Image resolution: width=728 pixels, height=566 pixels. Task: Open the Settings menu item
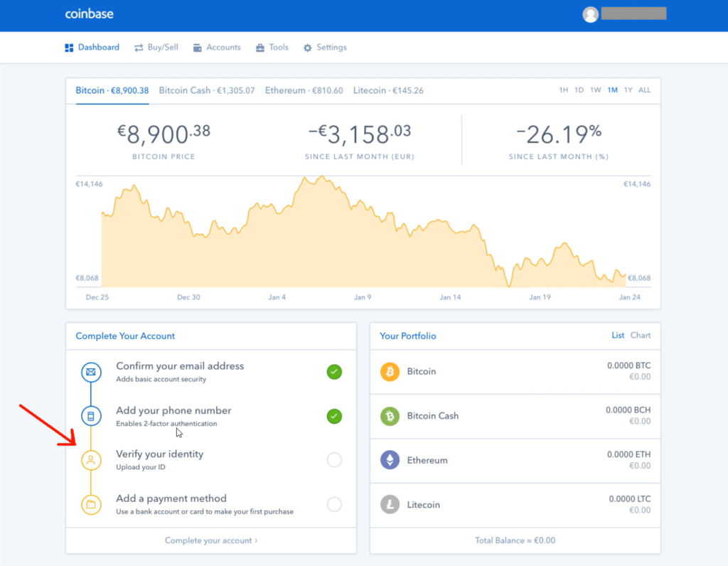click(x=325, y=48)
